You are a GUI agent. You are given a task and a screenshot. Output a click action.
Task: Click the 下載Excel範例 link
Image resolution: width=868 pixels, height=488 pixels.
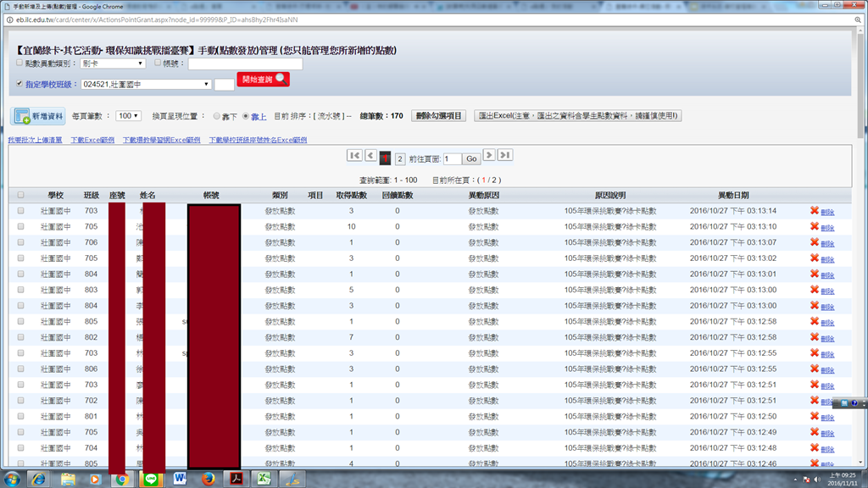pyautogui.click(x=92, y=140)
